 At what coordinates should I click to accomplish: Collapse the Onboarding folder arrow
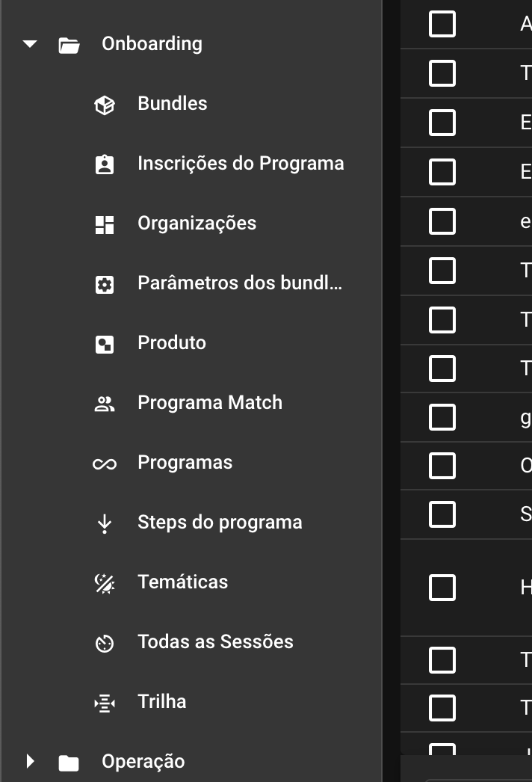pyautogui.click(x=30, y=44)
